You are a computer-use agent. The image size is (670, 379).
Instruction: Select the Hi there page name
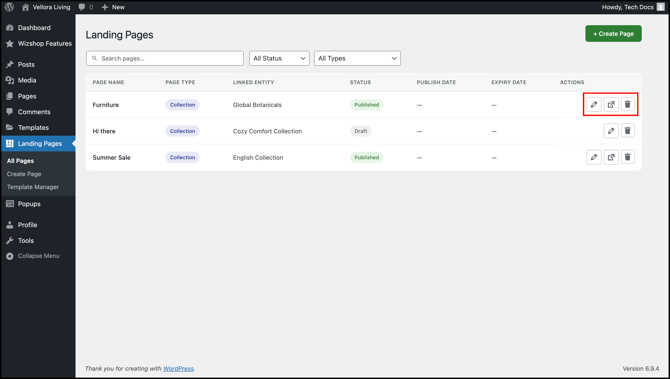click(104, 131)
